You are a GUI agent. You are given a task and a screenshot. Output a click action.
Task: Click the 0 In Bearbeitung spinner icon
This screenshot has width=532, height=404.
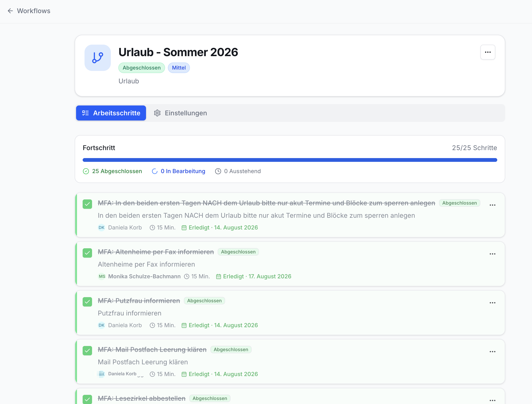[155, 171]
